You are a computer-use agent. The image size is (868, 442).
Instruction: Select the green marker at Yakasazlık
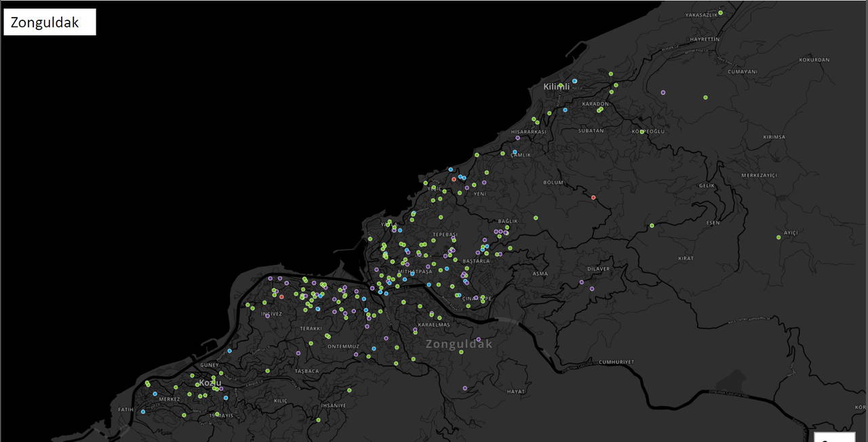721,13
